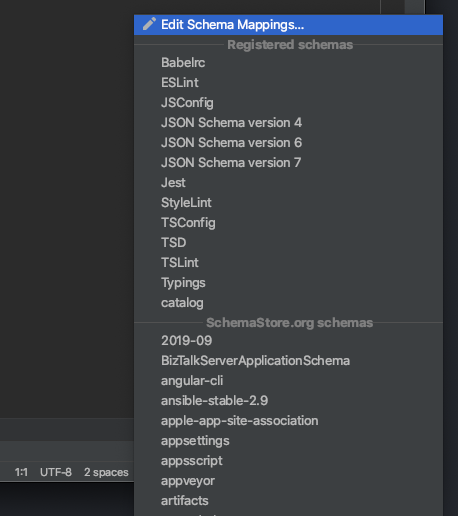Screen dimensions: 458x516
Task: Choose the StyleLint schema
Action: tap(288, 203)
